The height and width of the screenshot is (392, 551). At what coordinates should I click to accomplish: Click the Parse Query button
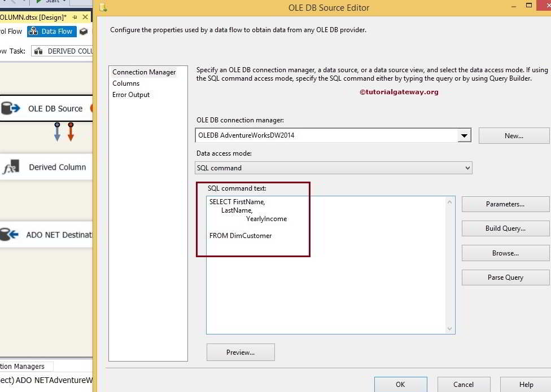[x=505, y=277]
